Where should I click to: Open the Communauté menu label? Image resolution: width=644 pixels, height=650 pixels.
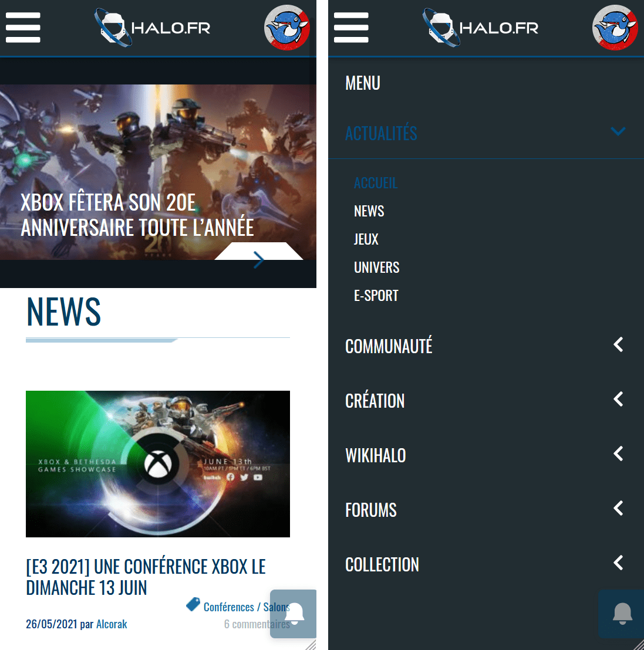(389, 346)
